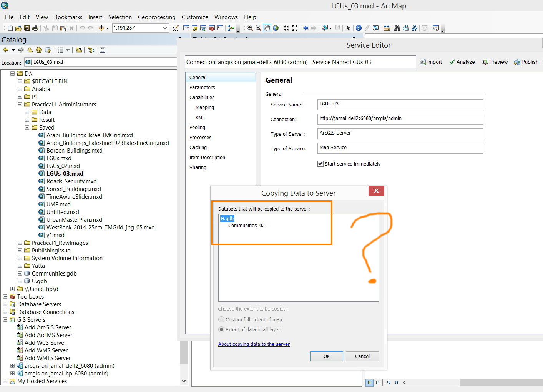Image resolution: width=543 pixels, height=392 pixels.
Task: Click Catalog Go To Home Folder icon
Action: click(39, 50)
